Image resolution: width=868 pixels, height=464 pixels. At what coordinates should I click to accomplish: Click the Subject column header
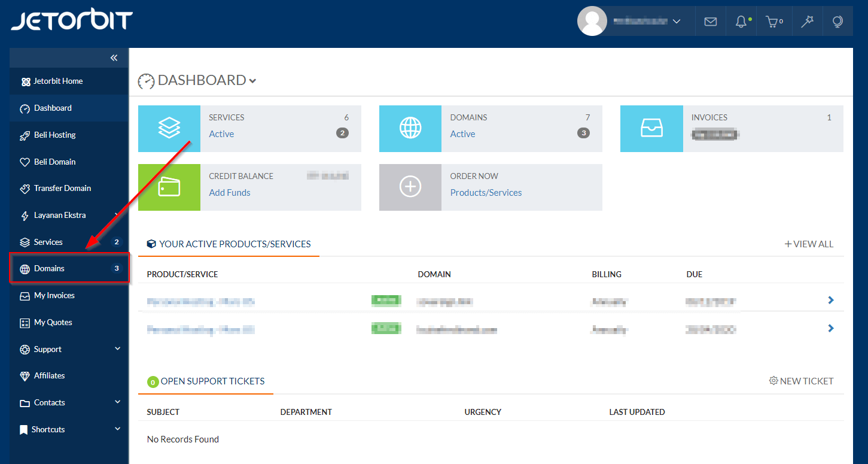point(163,412)
